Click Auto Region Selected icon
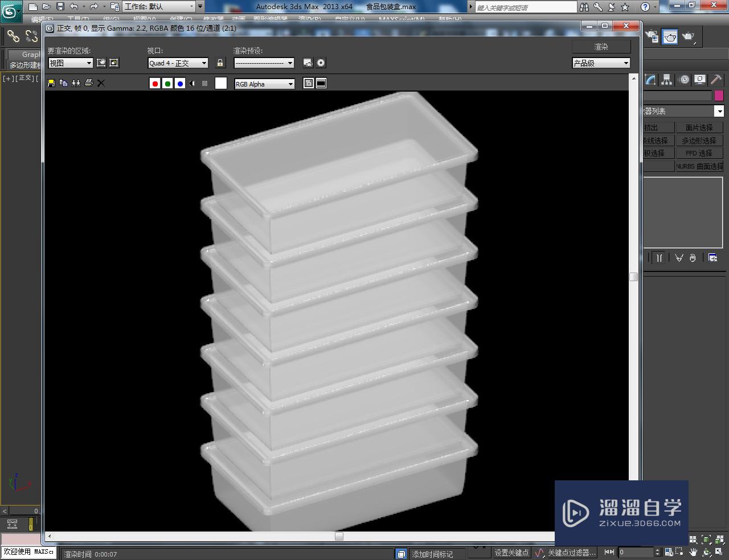 point(114,63)
